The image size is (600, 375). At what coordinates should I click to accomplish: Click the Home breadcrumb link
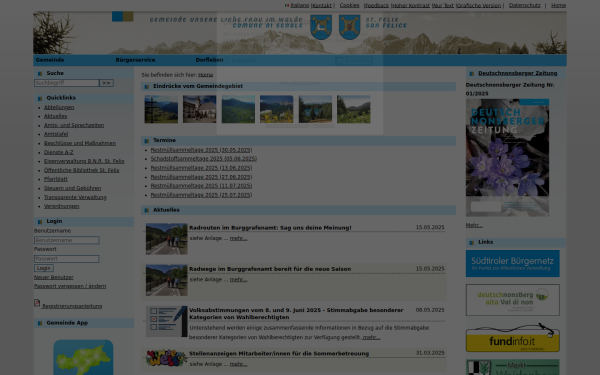click(205, 75)
